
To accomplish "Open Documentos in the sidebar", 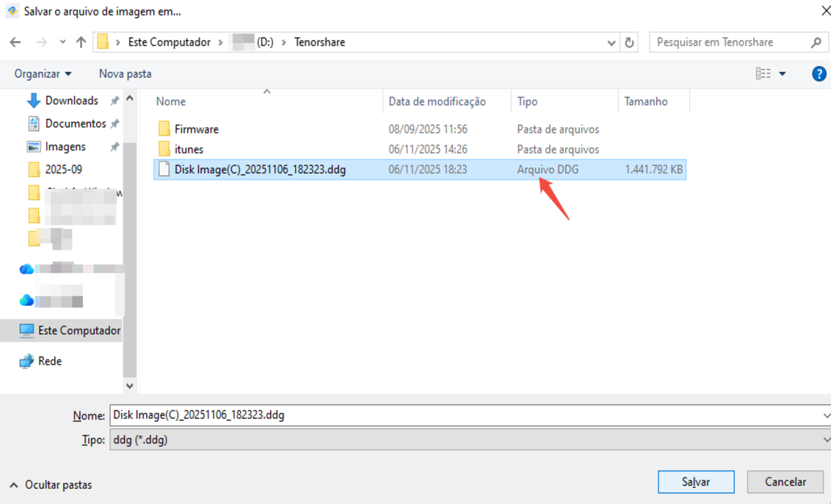I will click(x=76, y=123).
